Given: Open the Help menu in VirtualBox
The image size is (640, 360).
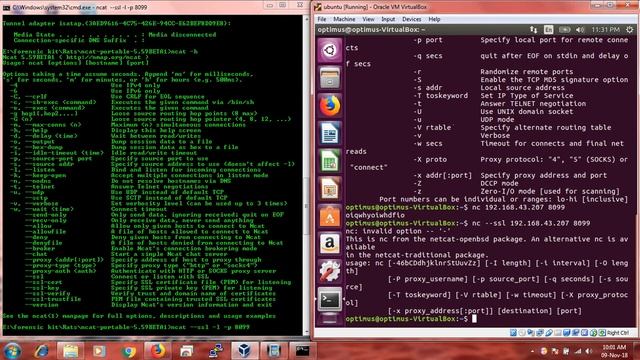Looking at the screenshot, I should (434, 19).
